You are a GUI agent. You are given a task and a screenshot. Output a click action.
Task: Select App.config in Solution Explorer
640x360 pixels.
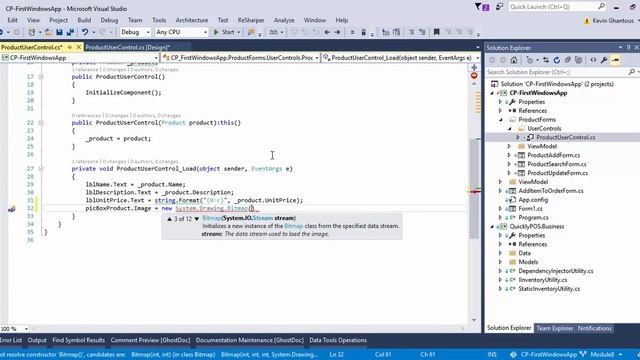(x=533, y=200)
